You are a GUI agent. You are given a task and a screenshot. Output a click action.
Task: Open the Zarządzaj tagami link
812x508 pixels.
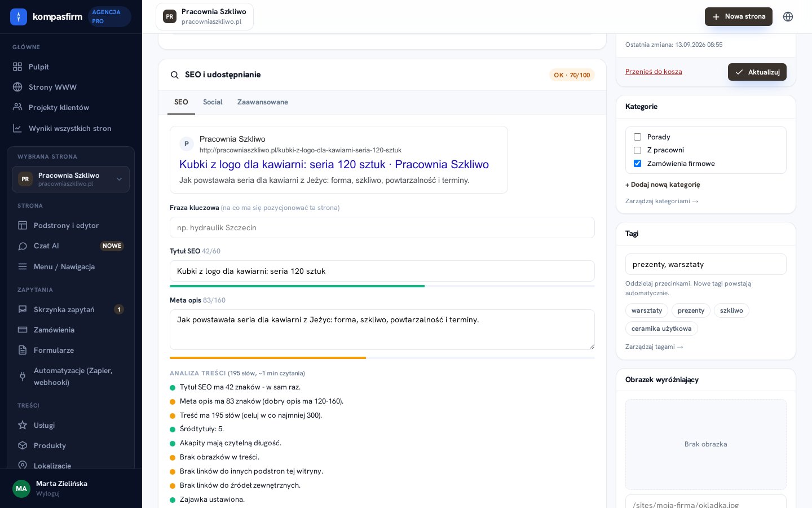[654, 347]
